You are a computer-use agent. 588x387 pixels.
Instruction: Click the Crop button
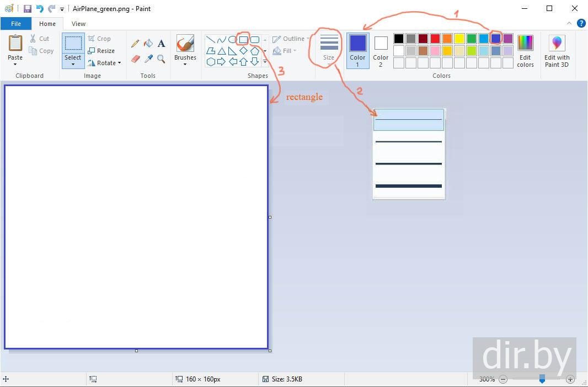pyautogui.click(x=99, y=38)
